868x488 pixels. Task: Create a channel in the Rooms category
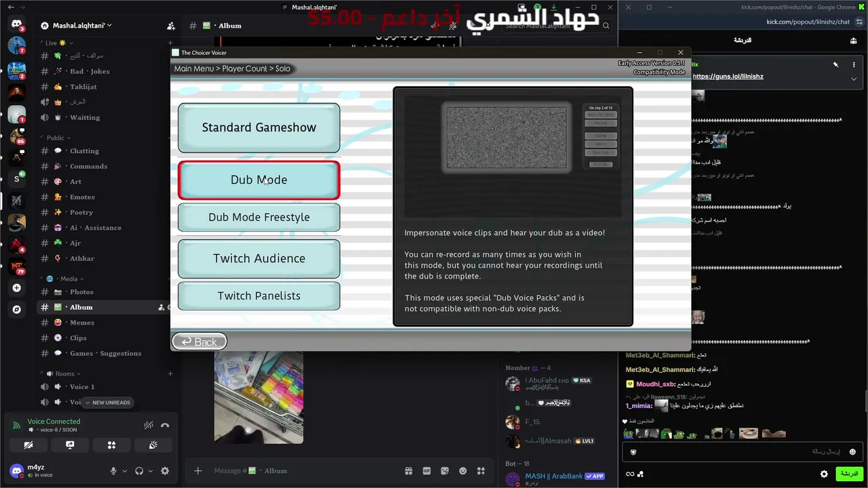point(170,373)
